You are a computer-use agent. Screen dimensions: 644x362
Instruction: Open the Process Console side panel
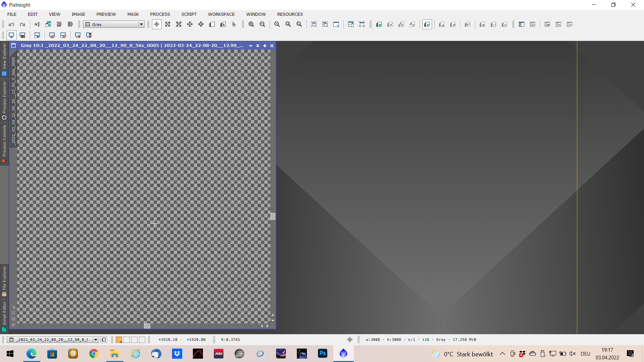(4, 144)
